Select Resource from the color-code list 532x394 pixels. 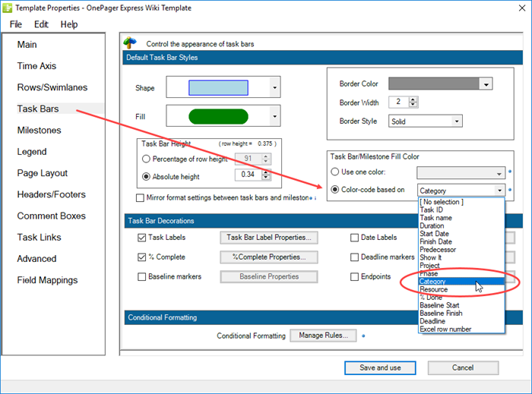(434, 289)
